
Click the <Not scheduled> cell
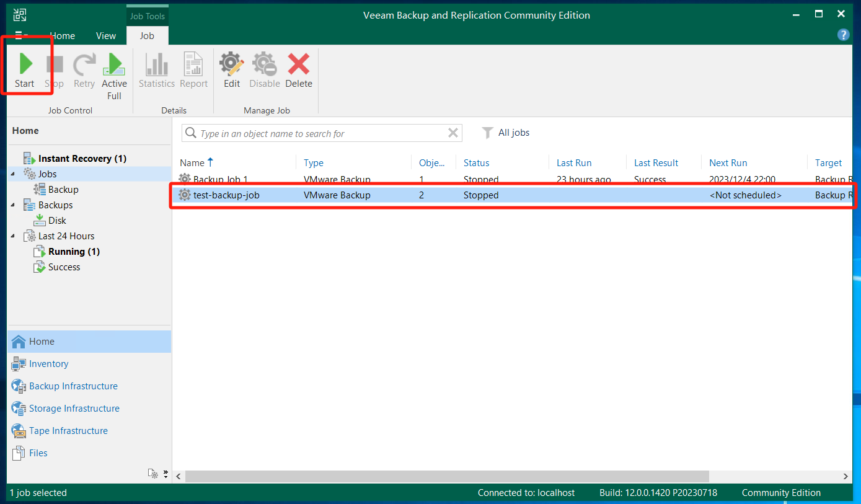click(x=746, y=195)
